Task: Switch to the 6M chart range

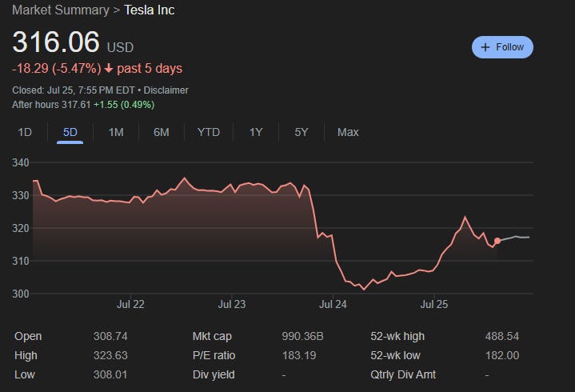Action: tap(162, 132)
